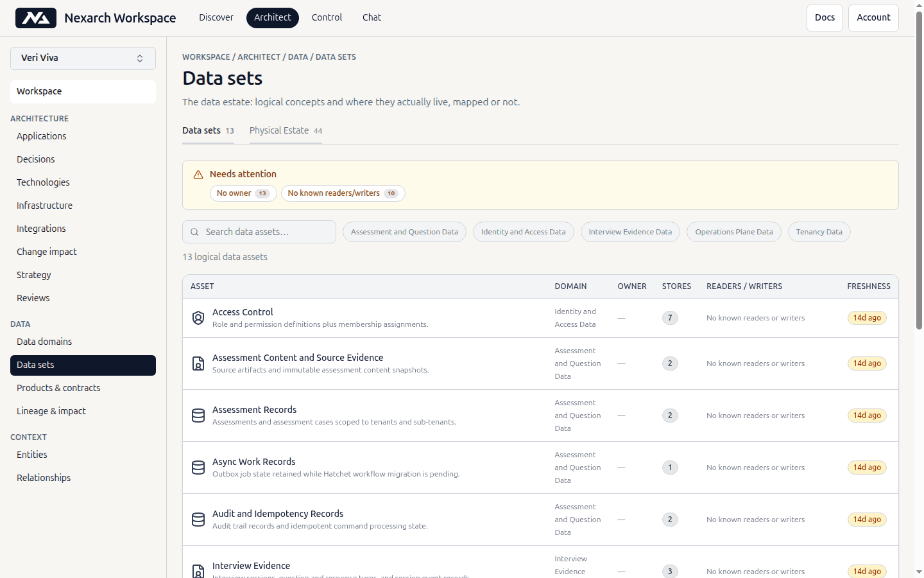Navigate to Data domains
The height and width of the screenshot is (578, 924).
[83, 342]
